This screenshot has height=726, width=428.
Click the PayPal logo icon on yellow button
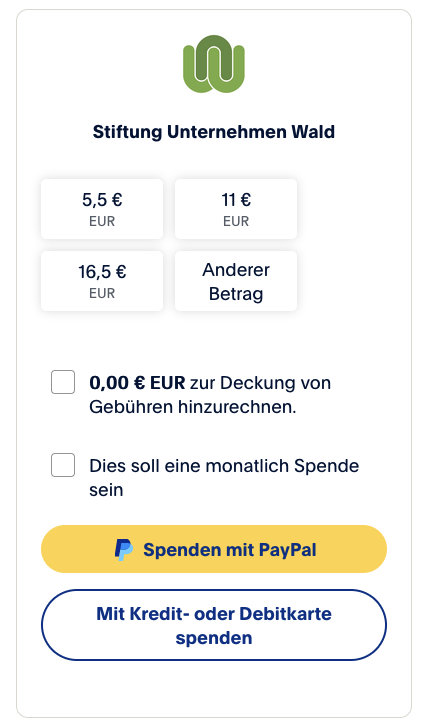pos(124,550)
